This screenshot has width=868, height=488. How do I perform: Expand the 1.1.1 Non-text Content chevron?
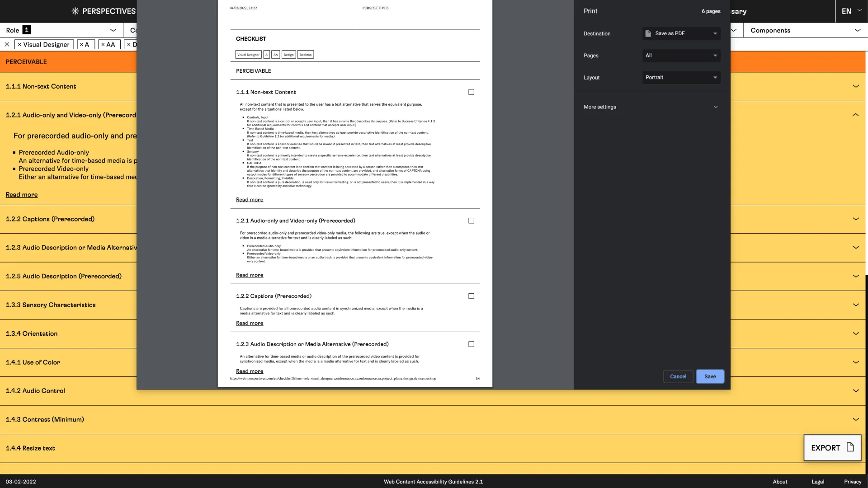(855, 86)
